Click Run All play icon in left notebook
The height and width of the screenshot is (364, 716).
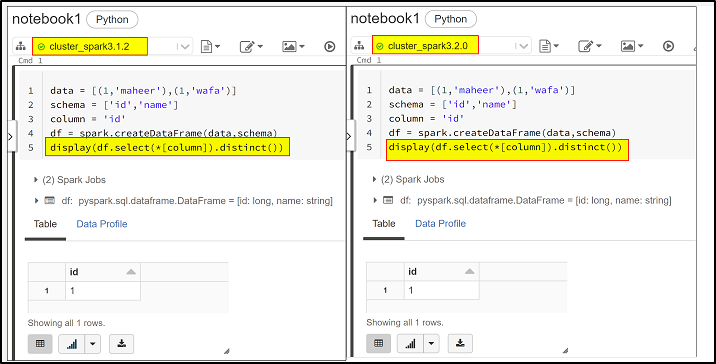tap(330, 47)
